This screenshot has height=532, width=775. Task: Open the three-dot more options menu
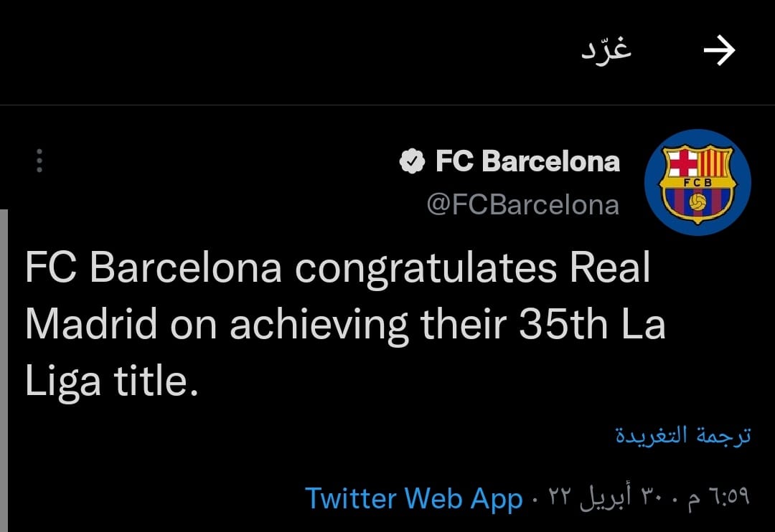[39, 161]
